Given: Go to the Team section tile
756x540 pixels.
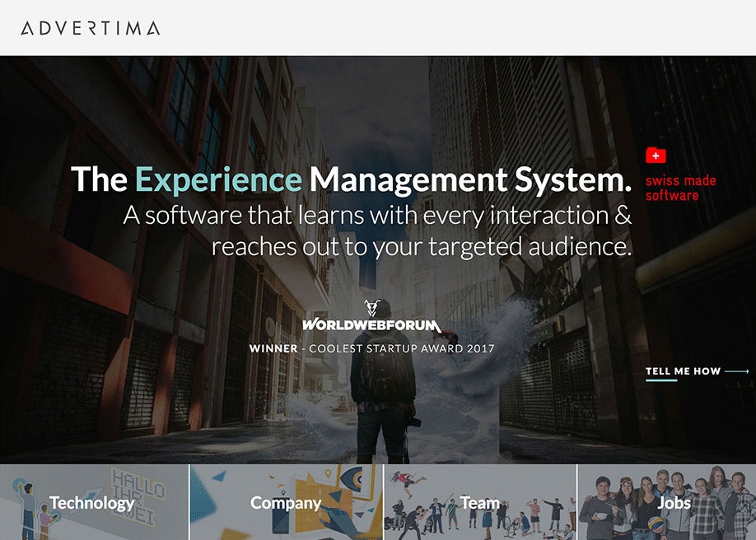Looking at the screenshot, I should point(480,502).
